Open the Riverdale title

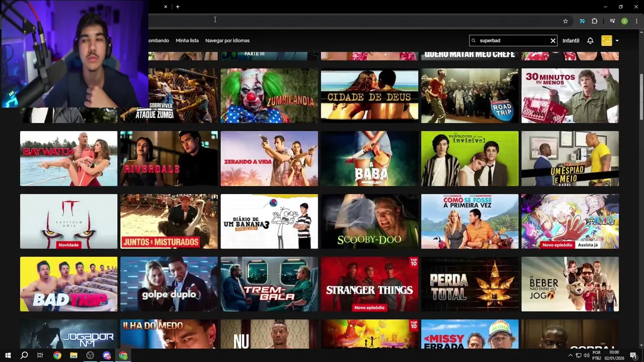(169, 158)
